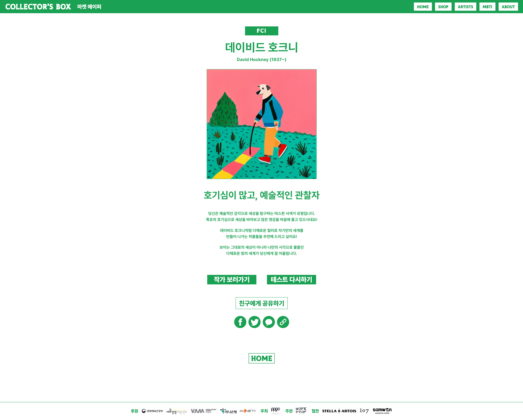Click the bottom HOME outlined button

[x=261, y=358]
